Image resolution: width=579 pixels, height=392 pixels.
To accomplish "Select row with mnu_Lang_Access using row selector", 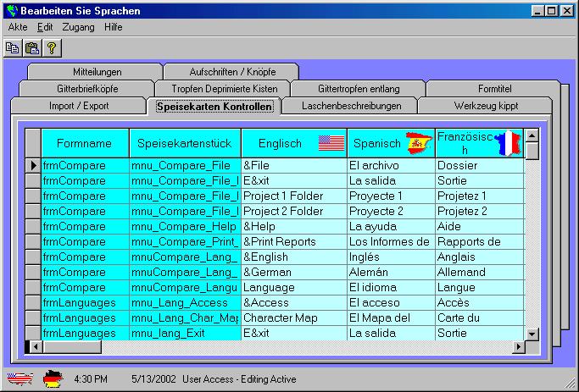I will (x=32, y=303).
